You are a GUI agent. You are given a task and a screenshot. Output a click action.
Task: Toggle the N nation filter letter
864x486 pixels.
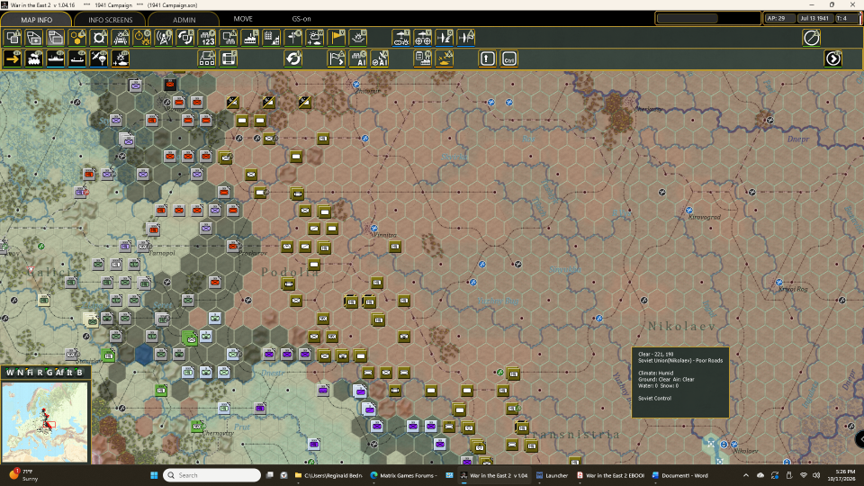coord(20,372)
